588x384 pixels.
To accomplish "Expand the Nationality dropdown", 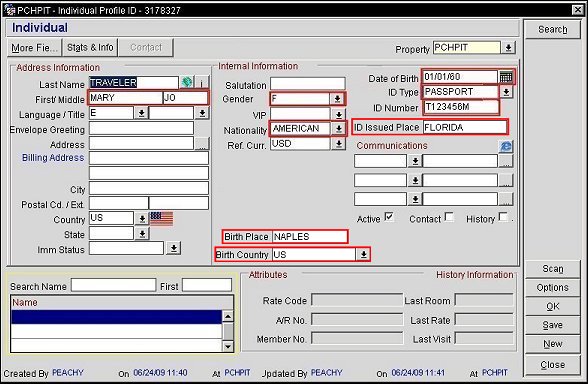I will 339,129.
